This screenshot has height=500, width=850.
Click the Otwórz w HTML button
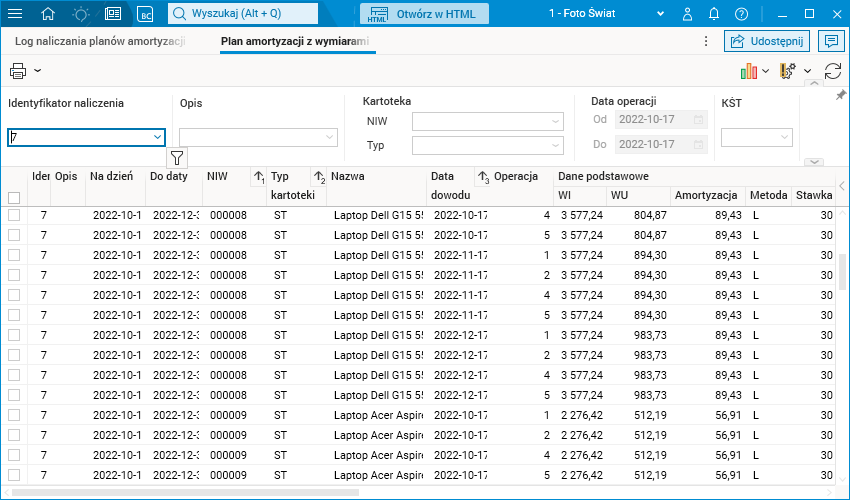tap(425, 14)
